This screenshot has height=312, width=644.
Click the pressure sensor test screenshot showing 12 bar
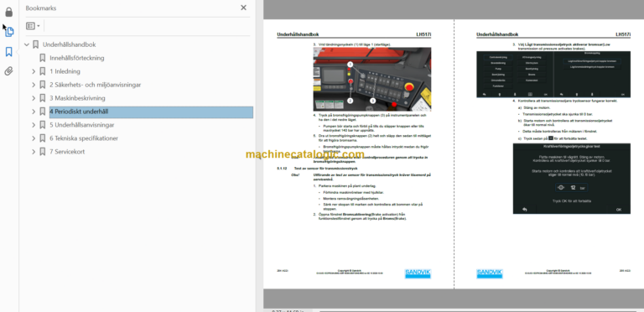[x=571, y=179]
